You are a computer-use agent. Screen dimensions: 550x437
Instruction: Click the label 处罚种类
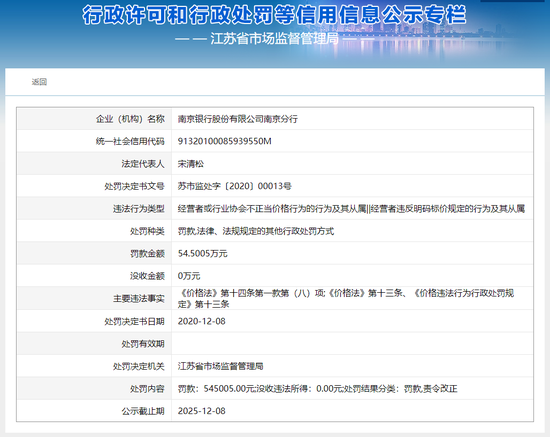coord(147,231)
